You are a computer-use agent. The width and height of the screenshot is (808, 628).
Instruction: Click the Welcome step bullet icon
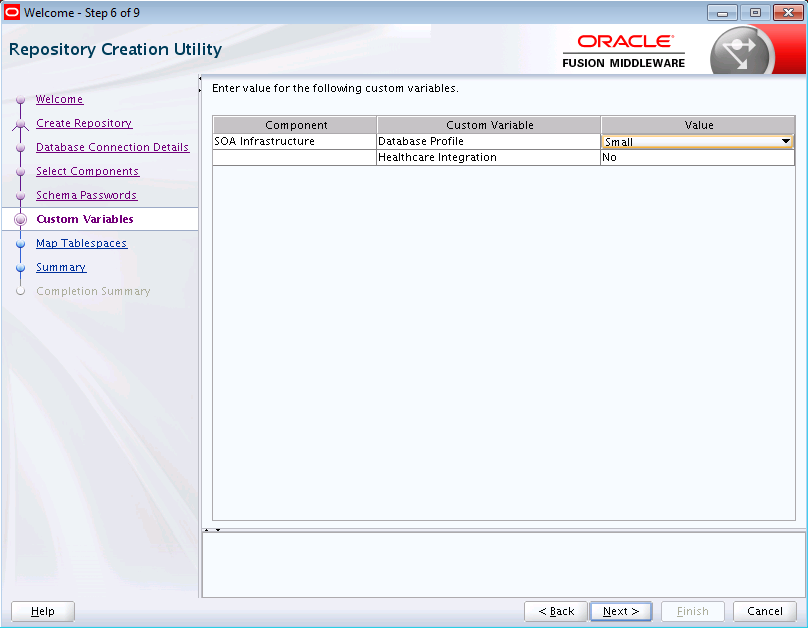click(x=21, y=99)
